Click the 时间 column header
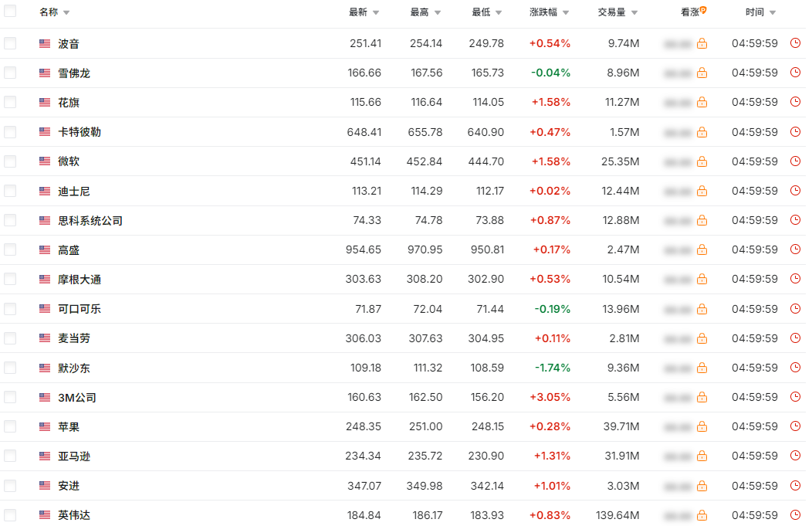Image resolution: width=812 pixels, height=526 pixels. point(755,12)
